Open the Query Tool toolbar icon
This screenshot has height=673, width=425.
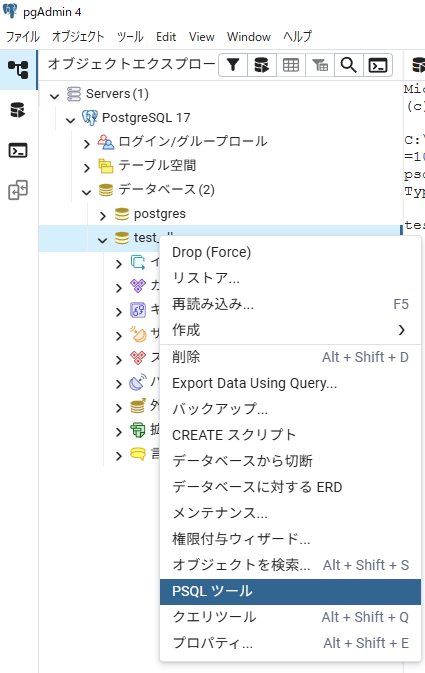pos(262,65)
